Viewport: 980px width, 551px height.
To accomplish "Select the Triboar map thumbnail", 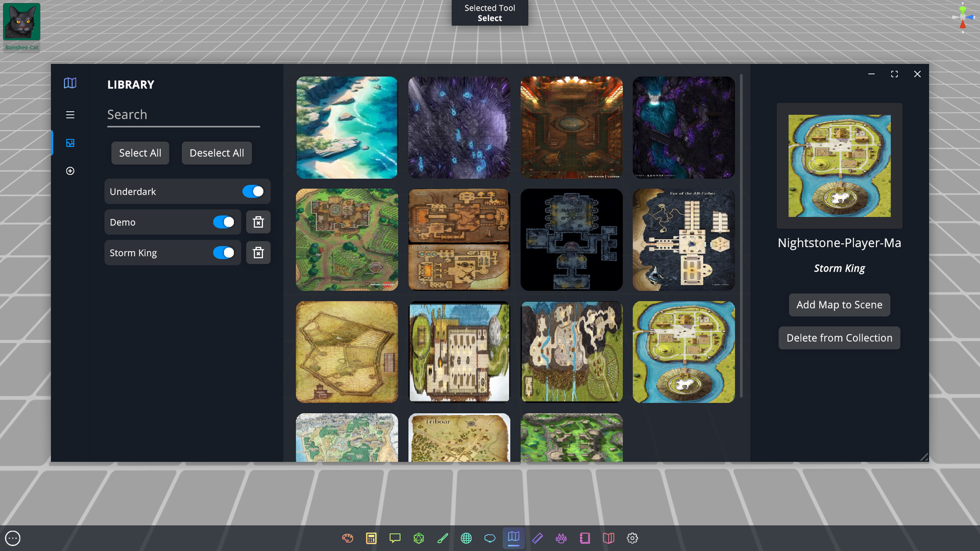I will point(459,438).
